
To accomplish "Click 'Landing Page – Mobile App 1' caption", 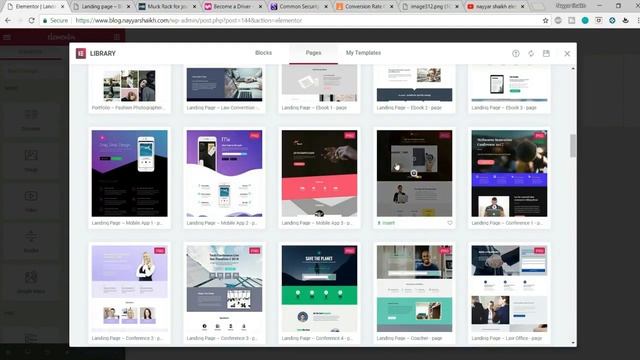I will tap(127, 223).
